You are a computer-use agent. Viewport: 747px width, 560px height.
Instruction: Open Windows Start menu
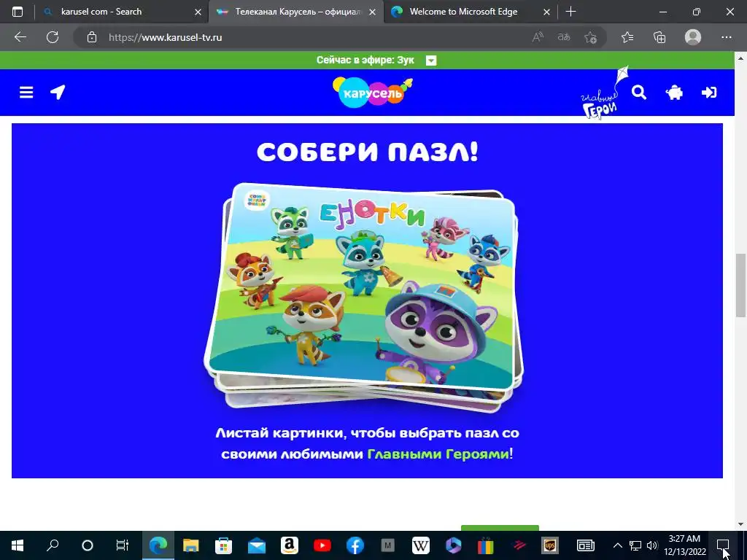(x=18, y=545)
